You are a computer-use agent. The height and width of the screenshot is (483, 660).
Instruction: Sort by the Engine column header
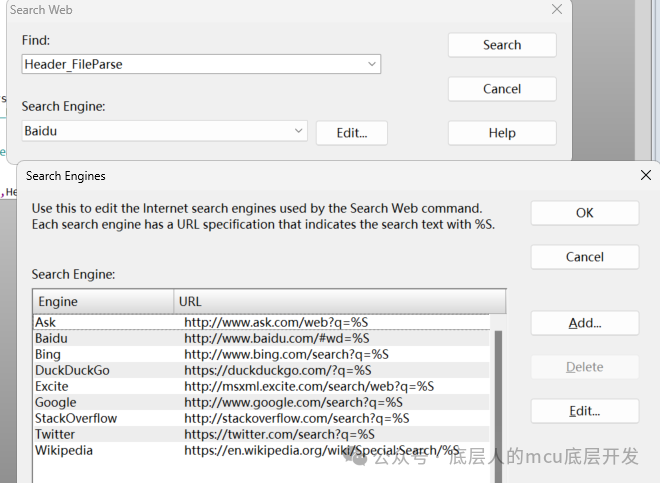coord(103,301)
